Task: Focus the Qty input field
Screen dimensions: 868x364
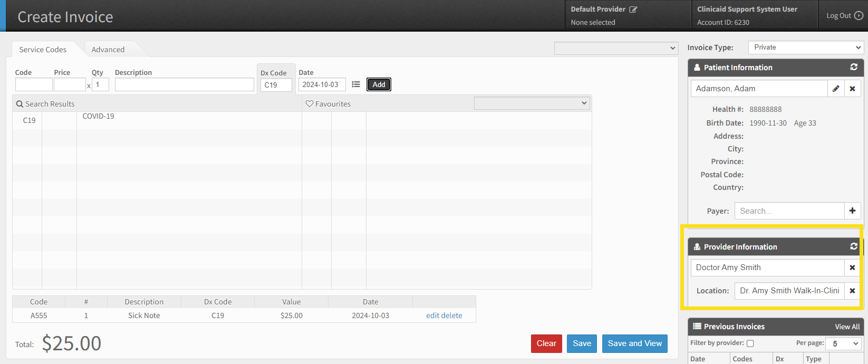Action: tap(100, 84)
